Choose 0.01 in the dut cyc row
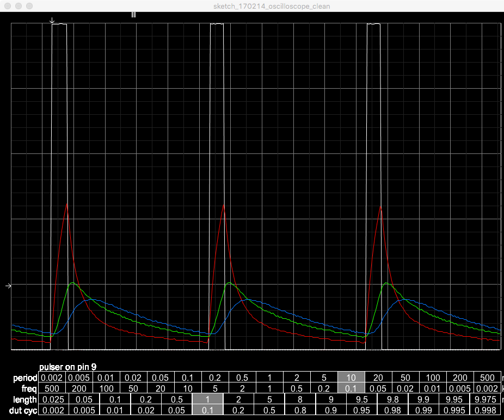The width and height of the screenshot is (504, 420). click(x=115, y=410)
